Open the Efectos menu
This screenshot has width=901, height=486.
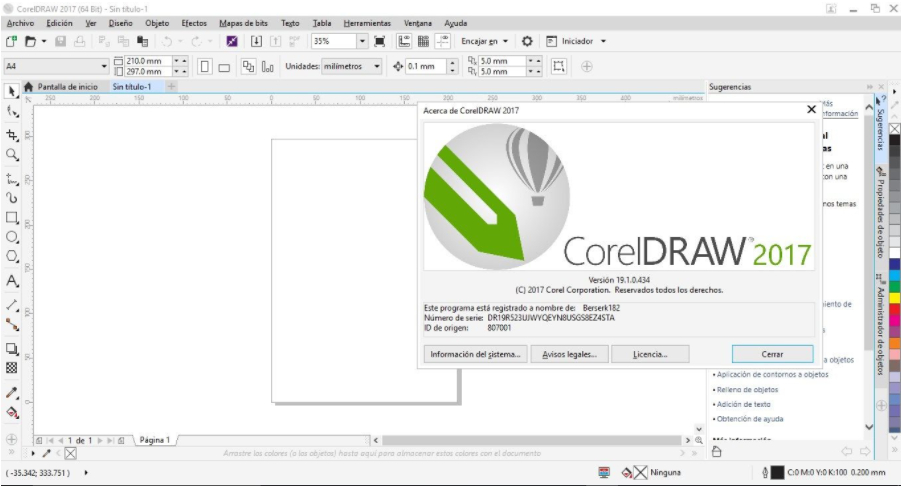coord(194,23)
